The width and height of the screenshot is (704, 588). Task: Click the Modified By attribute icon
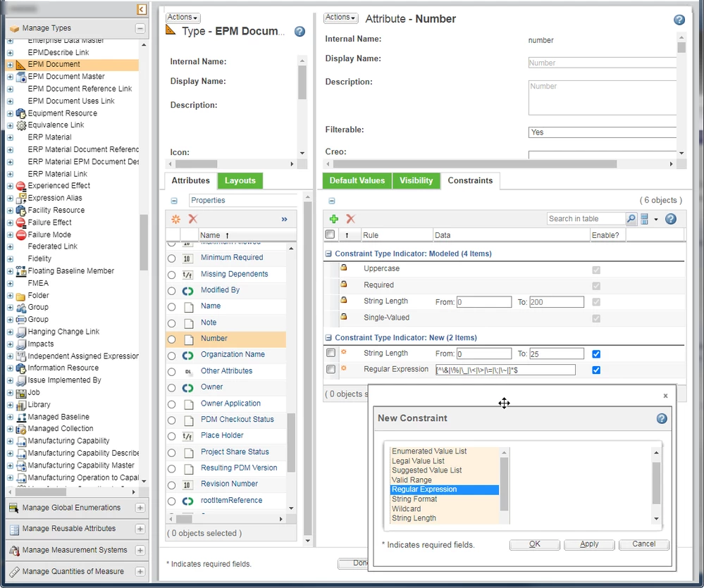coord(187,291)
